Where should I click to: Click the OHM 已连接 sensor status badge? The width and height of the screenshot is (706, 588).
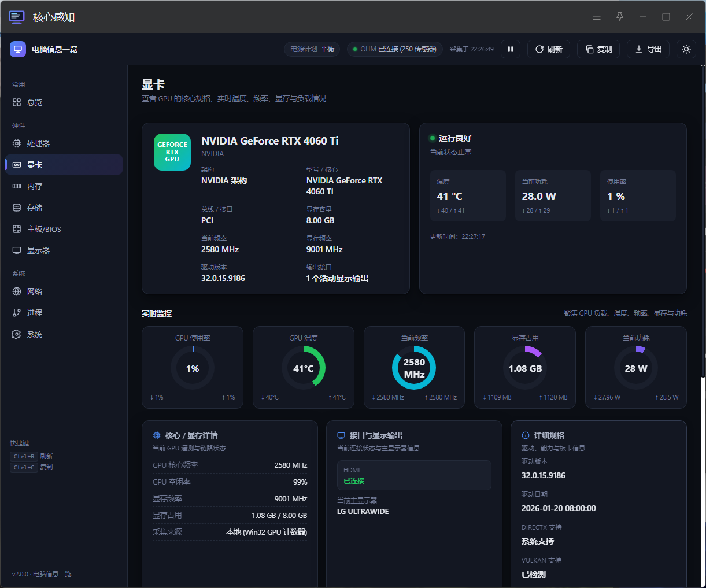click(395, 49)
